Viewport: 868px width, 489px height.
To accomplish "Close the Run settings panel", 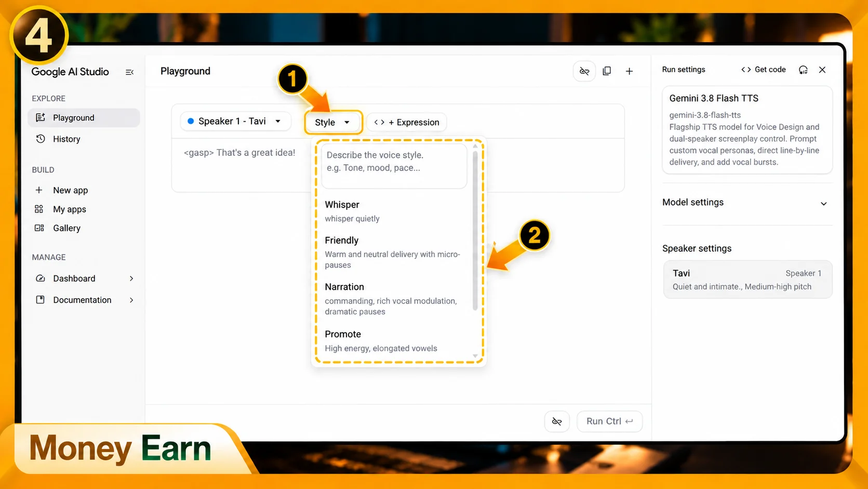I will [822, 70].
